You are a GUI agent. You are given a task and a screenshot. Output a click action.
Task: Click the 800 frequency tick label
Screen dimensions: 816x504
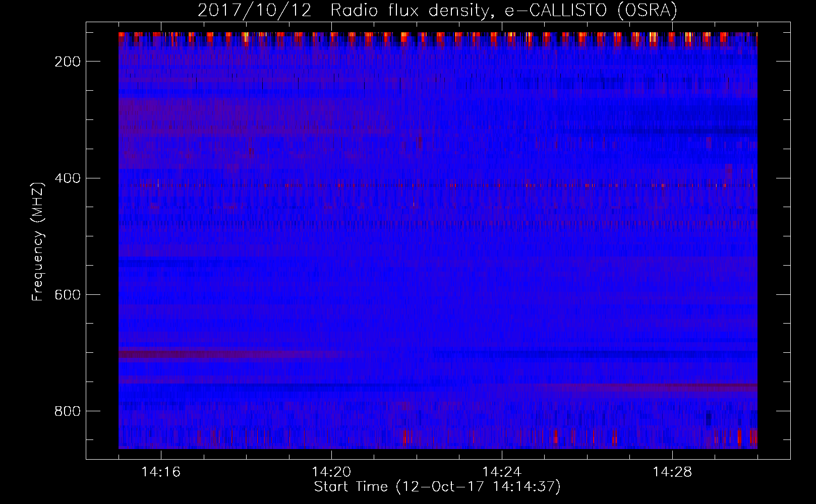[x=67, y=411]
